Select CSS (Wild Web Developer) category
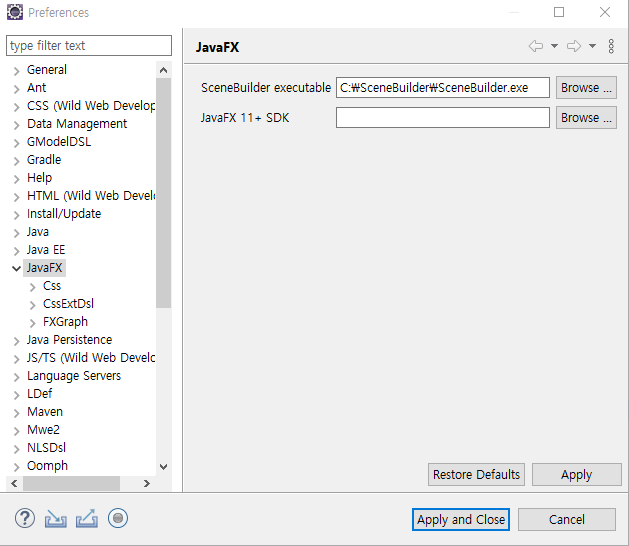The image size is (629, 546). [91, 106]
